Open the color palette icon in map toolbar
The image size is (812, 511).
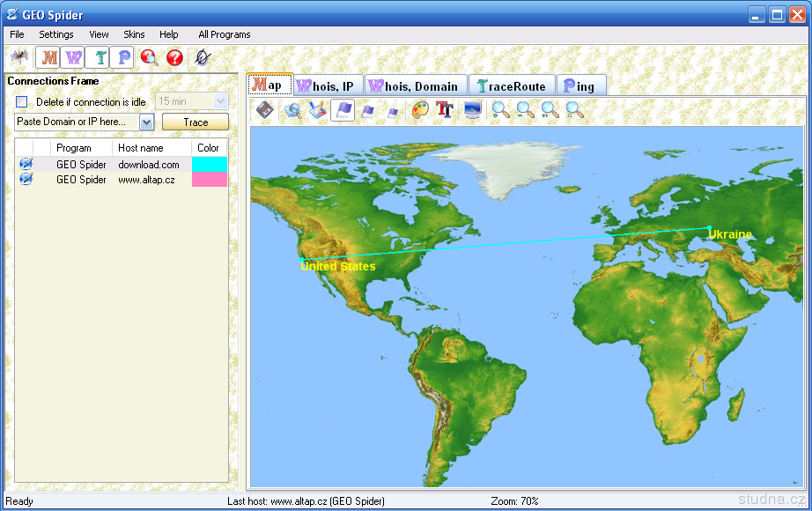click(420, 110)
